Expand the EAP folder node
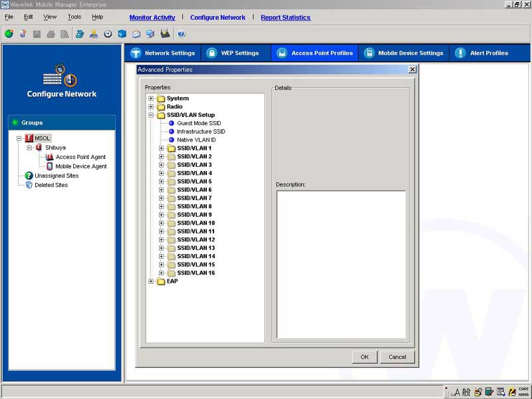The image size is (532, 399). pos(151,281)
